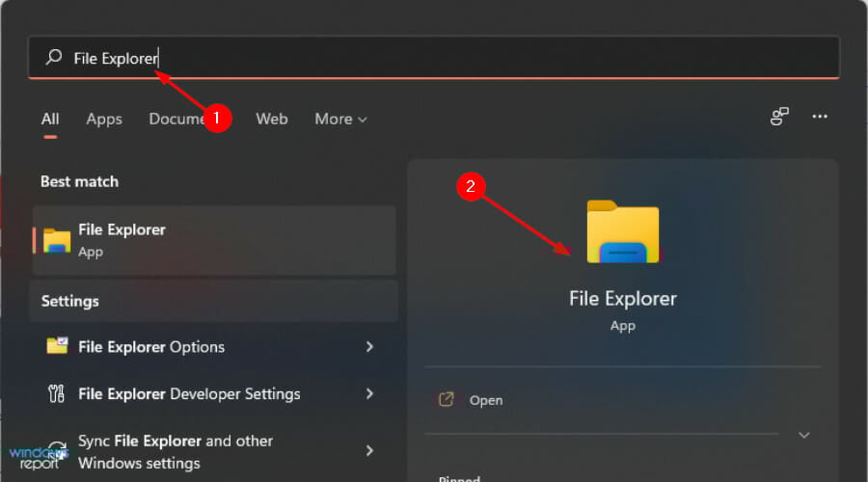Screen dimensions: 868x482
Task: Expand arrow for Sync File Explorer settings
Action: click(x=369, y=451)
